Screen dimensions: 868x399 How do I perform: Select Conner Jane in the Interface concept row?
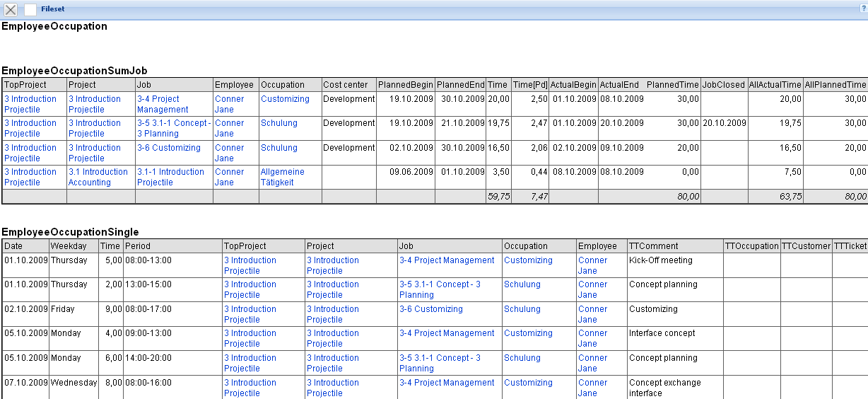(x=592, y=338)
